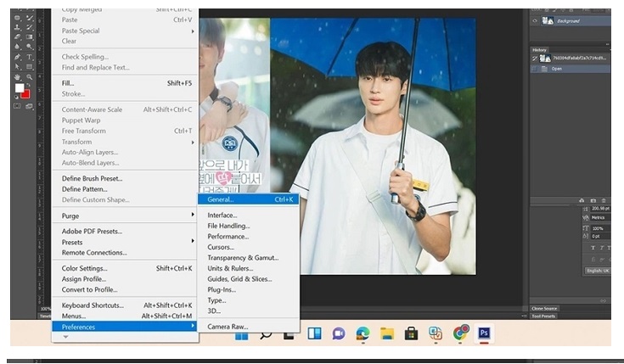This screenshot has width=624, height=364.
Task: Click the Quick Mask mode icon
Action: (17, 105)
